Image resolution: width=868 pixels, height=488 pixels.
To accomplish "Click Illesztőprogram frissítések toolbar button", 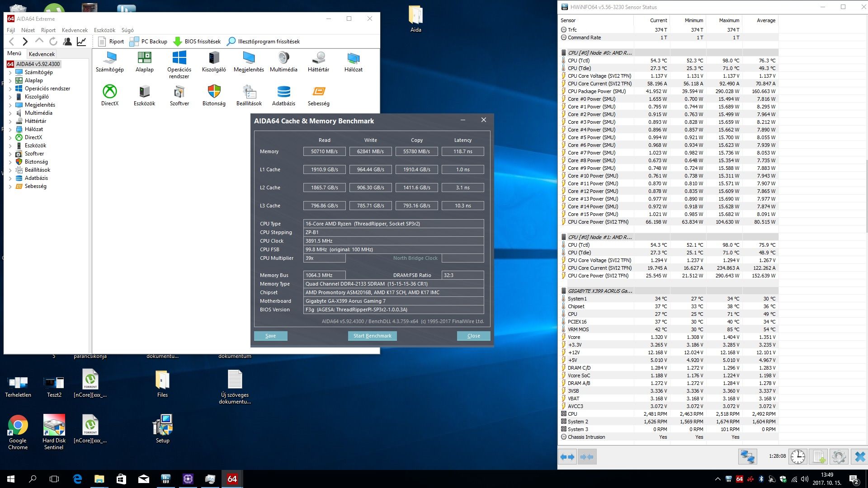I will [263, 42].
